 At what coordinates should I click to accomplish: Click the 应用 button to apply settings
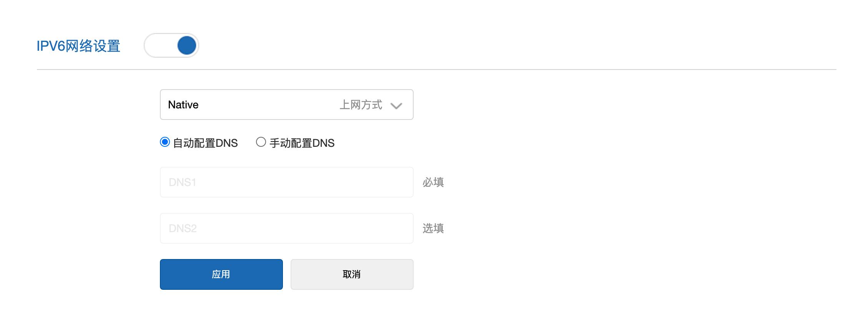[x=221, y=274]
